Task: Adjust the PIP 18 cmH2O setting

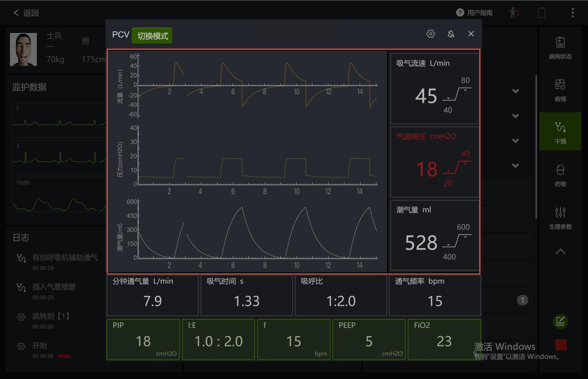Action: (x=143, y=340)
